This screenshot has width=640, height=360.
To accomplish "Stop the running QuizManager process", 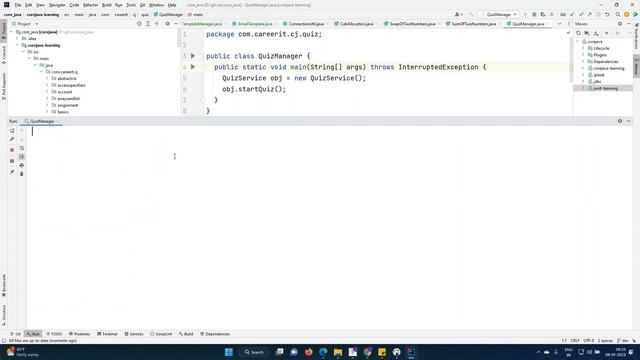I will click(x=12, y=150).
